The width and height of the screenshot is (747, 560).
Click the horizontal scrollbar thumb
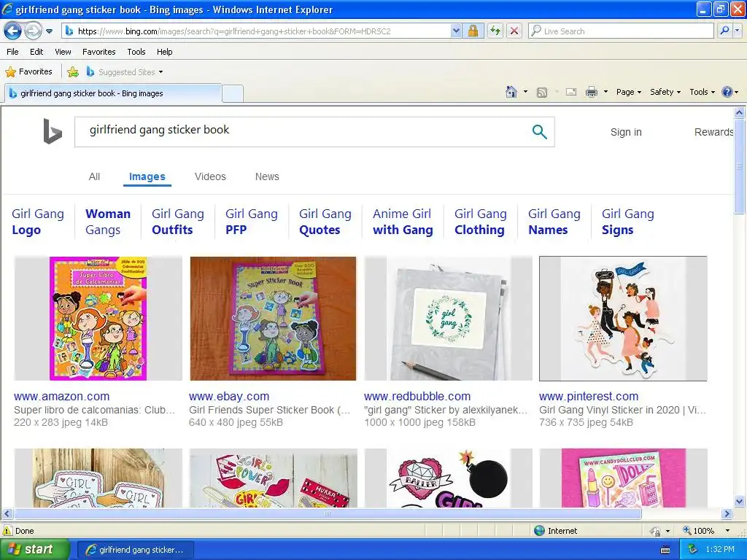328,514
